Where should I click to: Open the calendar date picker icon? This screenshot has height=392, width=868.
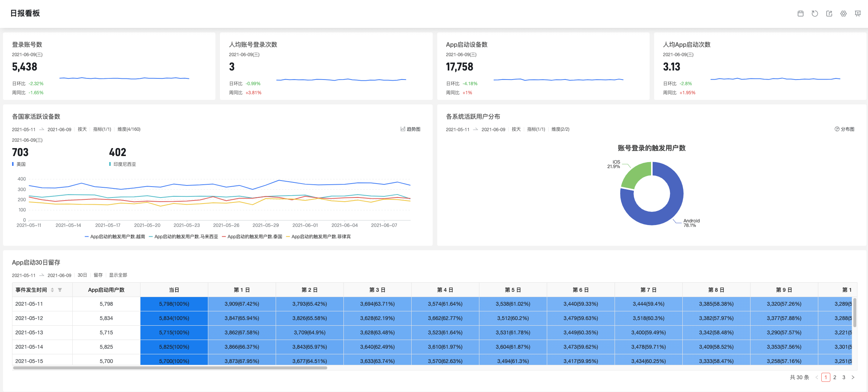801,14
